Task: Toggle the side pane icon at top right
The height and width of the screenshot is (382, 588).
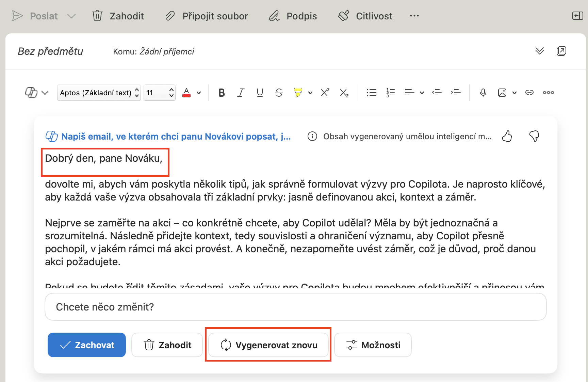Action: point(577,16)
